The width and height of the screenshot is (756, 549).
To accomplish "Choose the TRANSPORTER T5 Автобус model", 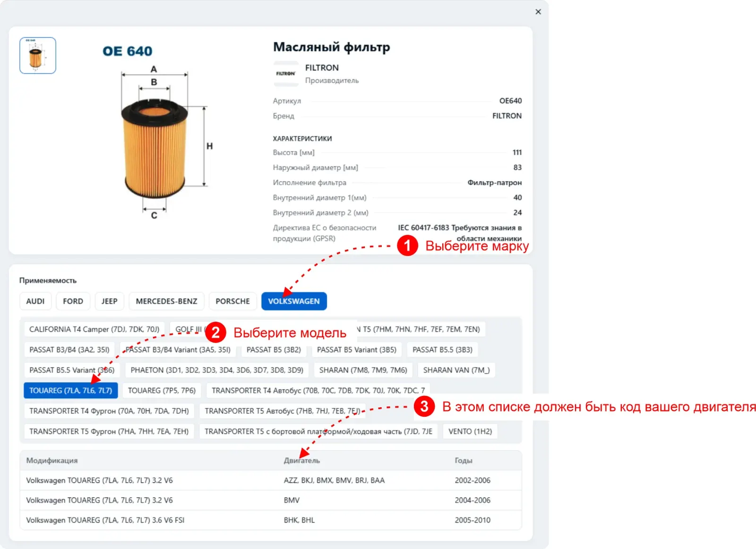I will pyautogui.click(x=282, y=411).
